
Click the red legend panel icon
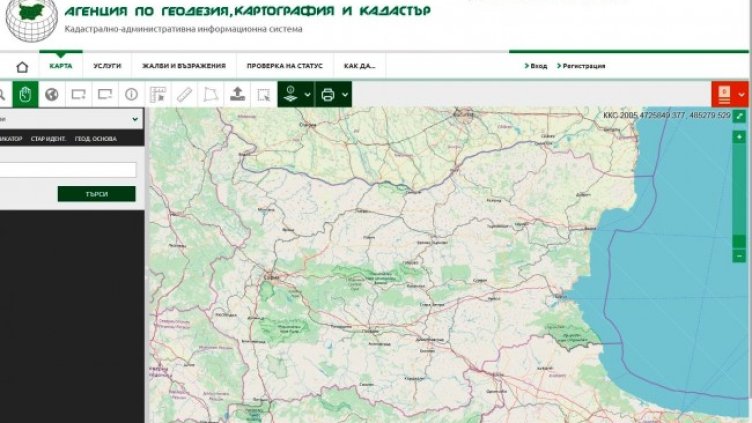click(724, 94)
